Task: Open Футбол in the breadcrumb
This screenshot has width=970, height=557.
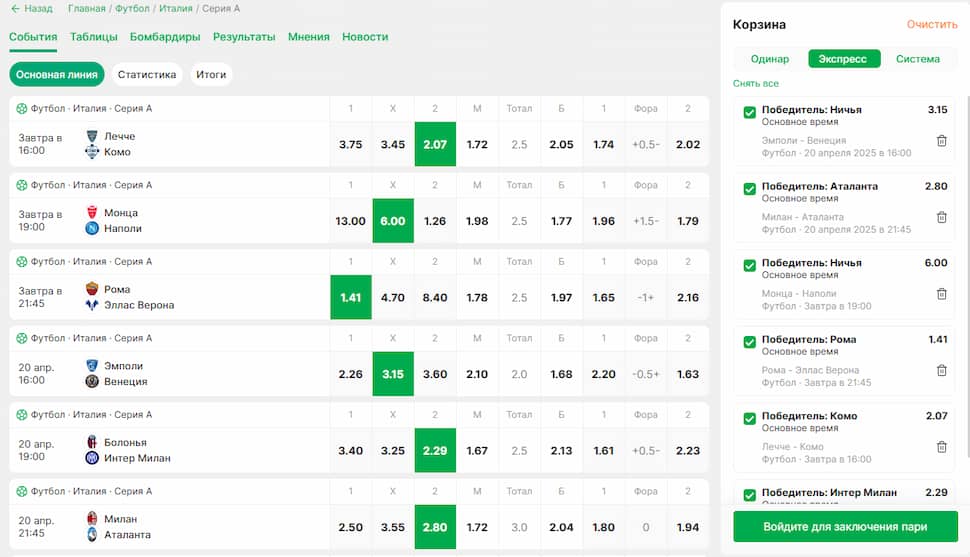Action: pos(132,9)
